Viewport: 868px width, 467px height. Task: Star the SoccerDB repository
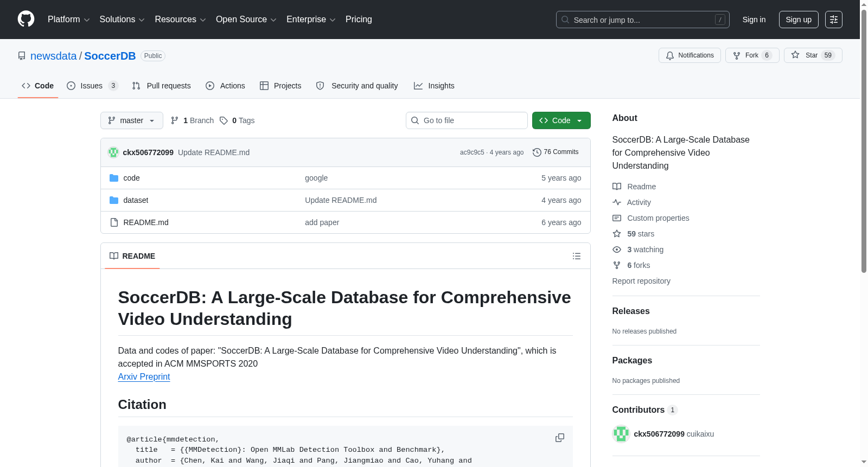pos(813,55)
